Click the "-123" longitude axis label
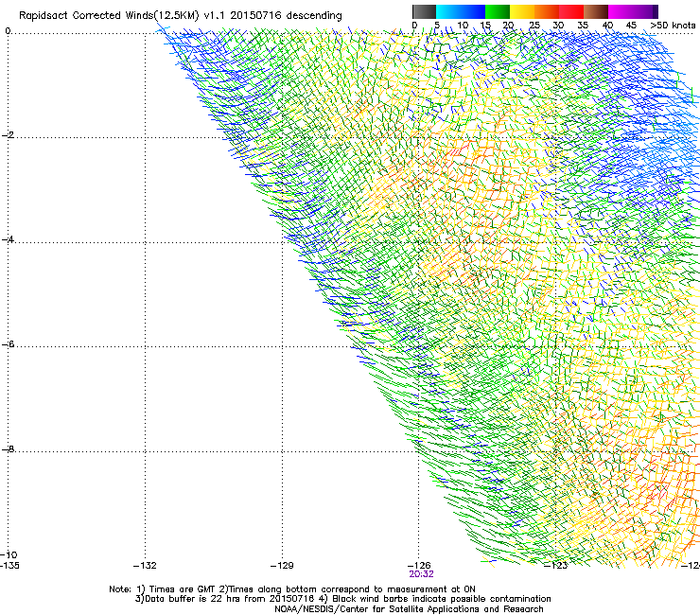This screenshot has width=700, height=615. (556, 566)
